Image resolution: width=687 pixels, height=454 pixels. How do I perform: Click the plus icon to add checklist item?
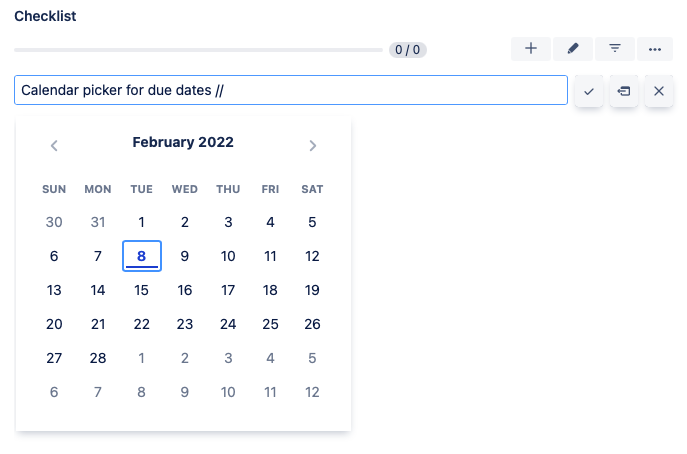(x=531, y=48)
